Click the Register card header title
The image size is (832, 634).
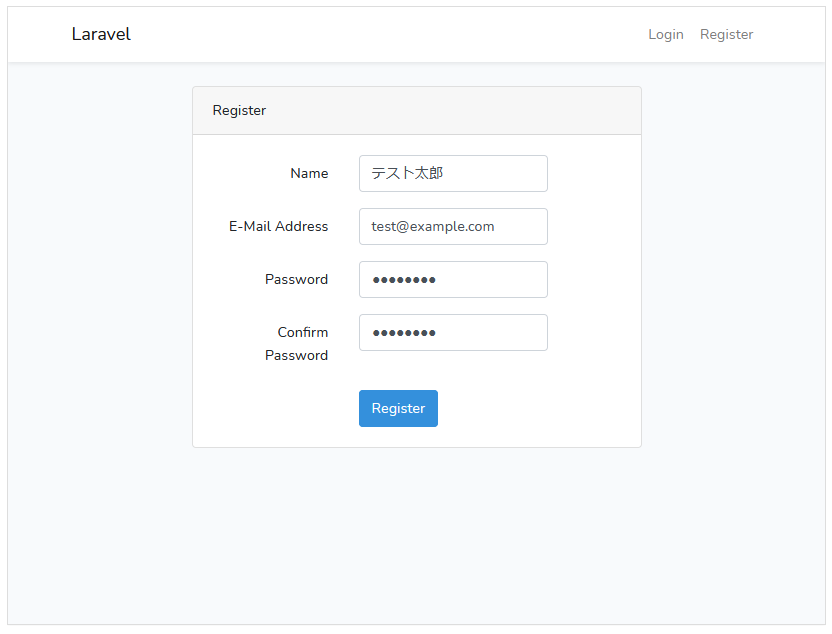pos(239,110)
